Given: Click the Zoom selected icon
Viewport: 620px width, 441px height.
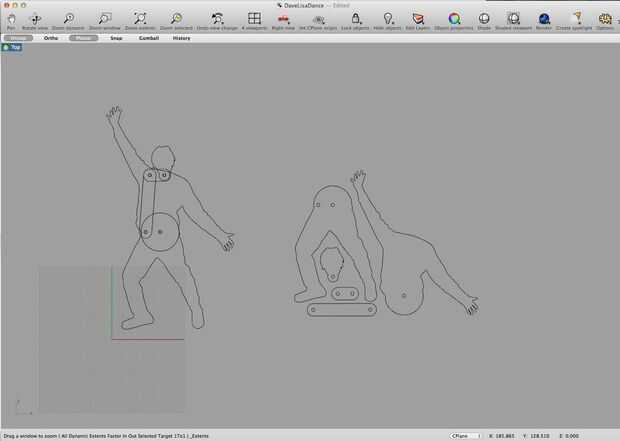Looking at the screenshot, I should [176, 19].
